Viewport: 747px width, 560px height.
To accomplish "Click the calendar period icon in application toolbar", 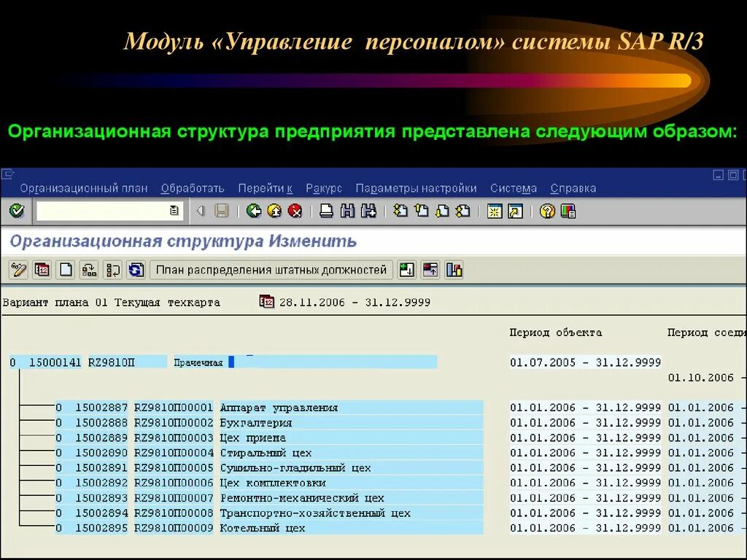I will click(x=42, y=270).
